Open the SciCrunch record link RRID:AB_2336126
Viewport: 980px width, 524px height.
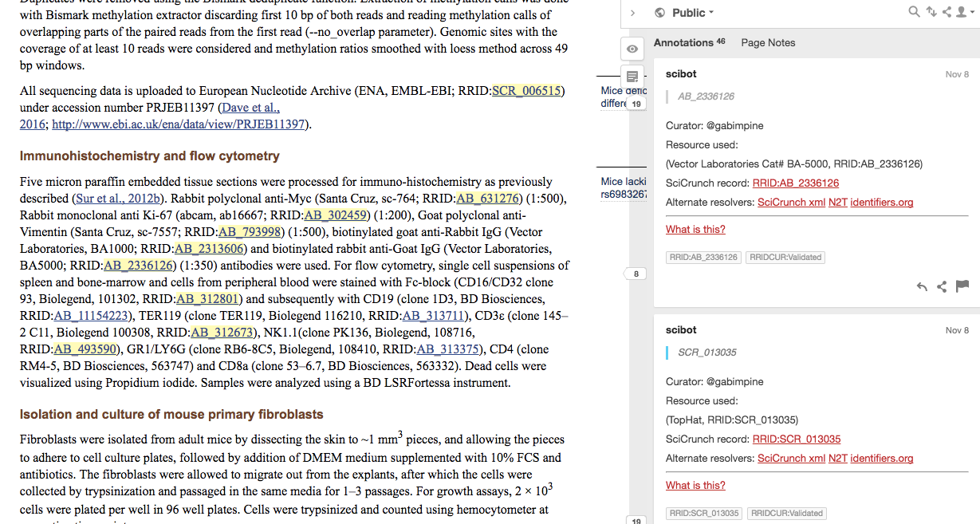pyautogui.click(x=796, y=183)
